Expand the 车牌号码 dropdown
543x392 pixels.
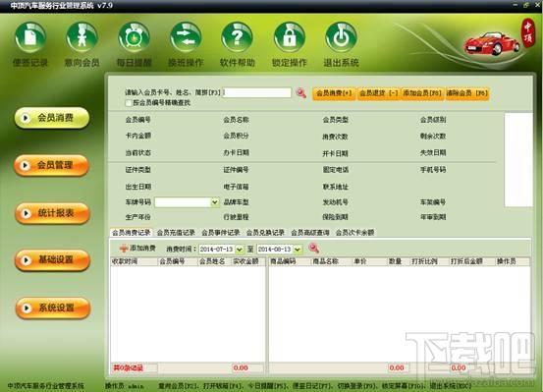click(215, 202)
